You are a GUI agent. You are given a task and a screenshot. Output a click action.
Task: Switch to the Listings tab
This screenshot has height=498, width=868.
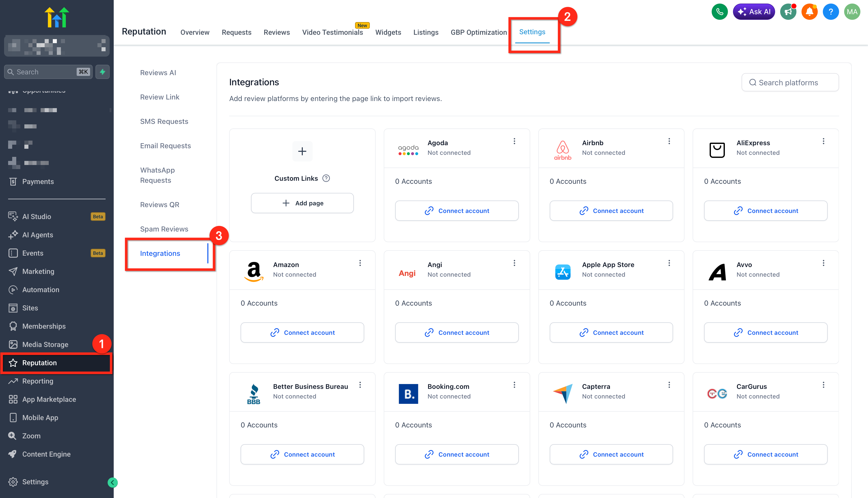(426, 32)
